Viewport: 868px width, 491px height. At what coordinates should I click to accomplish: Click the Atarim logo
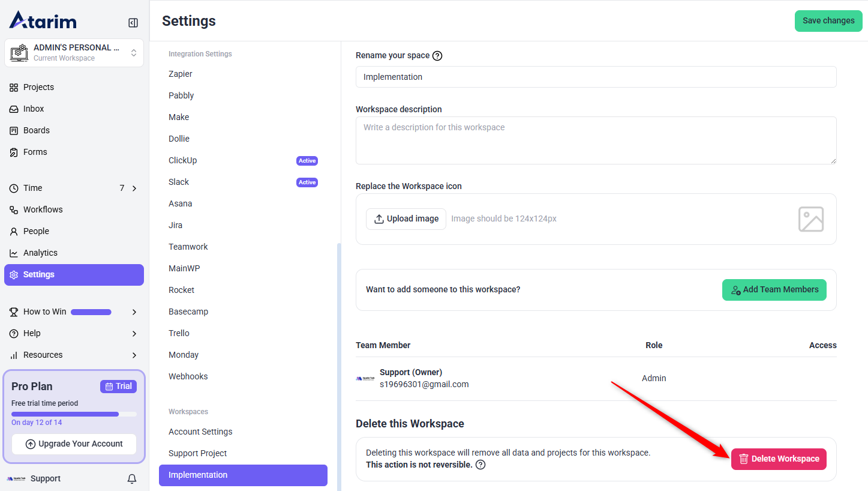43,21
